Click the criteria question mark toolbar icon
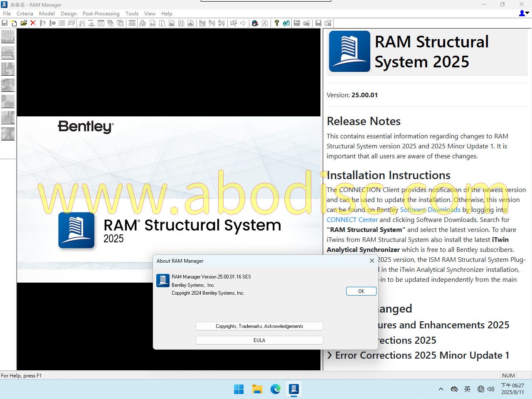 pos(42,23)
